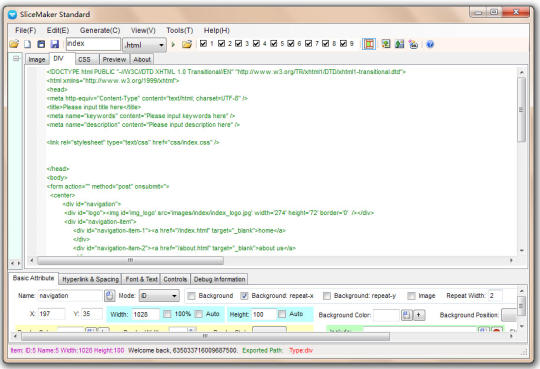Select the Basic Attribute tab
This screenshot has width=540, height=369.
tap(33, 278)
